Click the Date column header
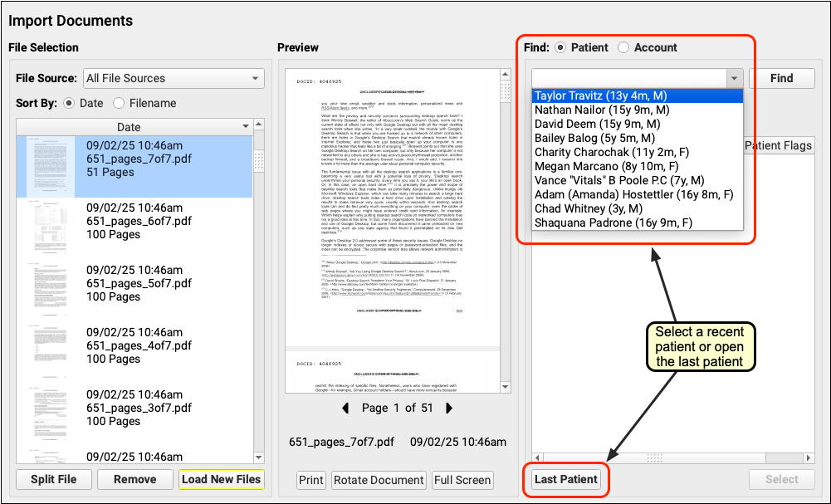This screenshot has width=831, height=504. point(134,127)
